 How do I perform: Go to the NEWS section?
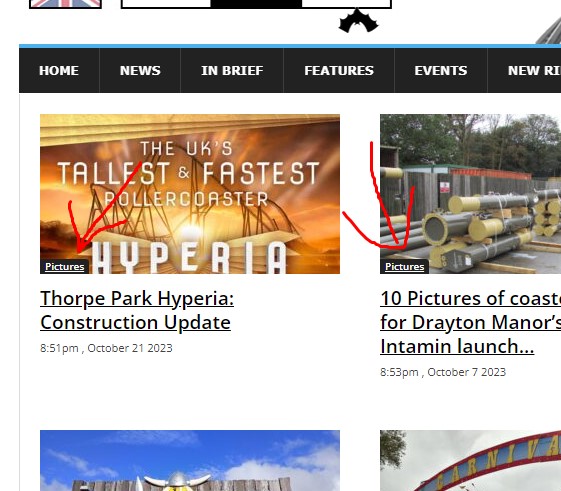pos(140,71)
